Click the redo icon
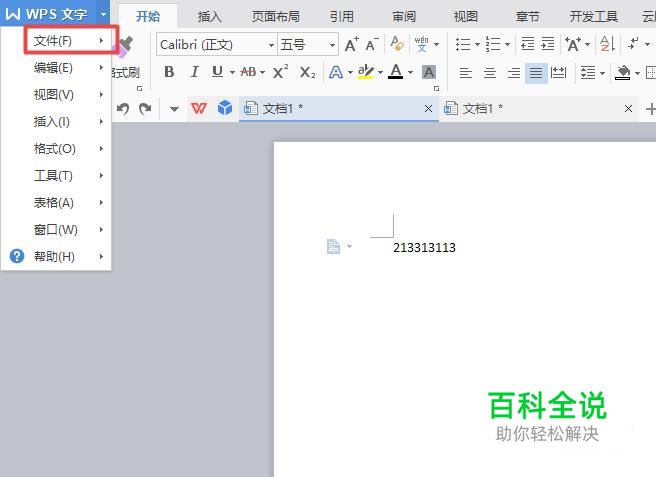656x477 pixels. pos(145,109)
